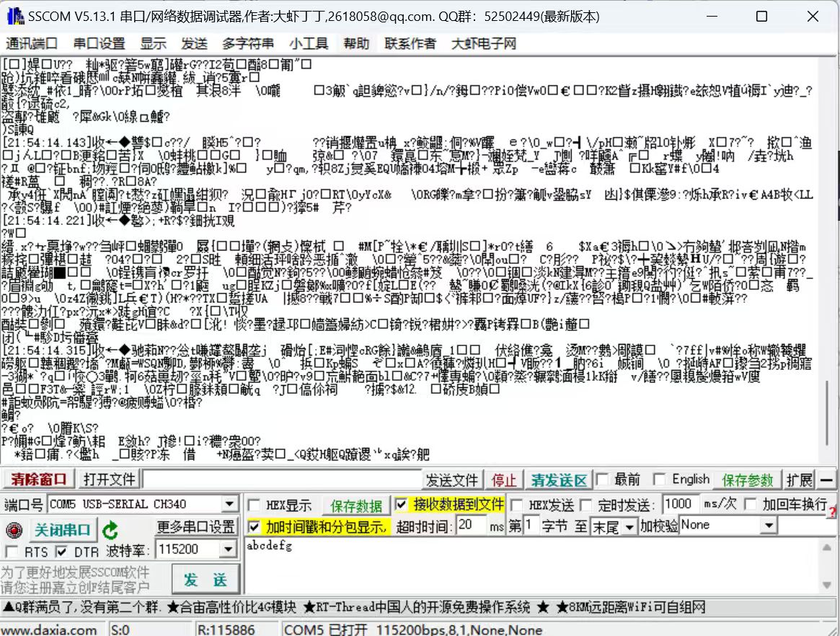This screenshot has width=840, height=636.
Task: Open the 显示 menu
Action: pos(153,43)
